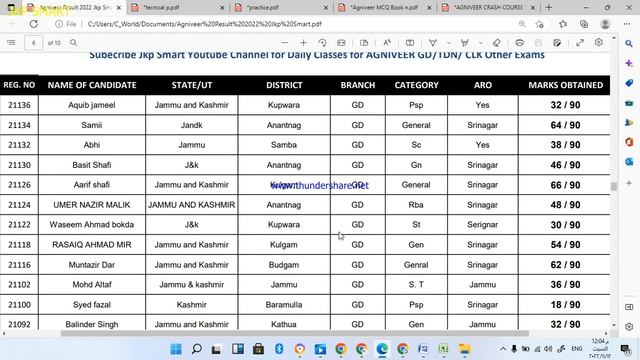
Task: Open Windows taskbar search
Action: tap(196, 349)
